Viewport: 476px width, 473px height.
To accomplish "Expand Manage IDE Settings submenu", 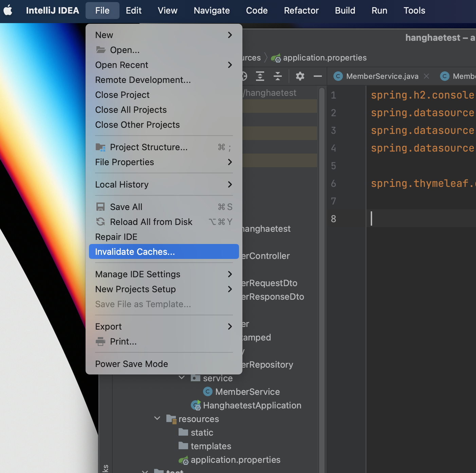I will tap(164, 274).
